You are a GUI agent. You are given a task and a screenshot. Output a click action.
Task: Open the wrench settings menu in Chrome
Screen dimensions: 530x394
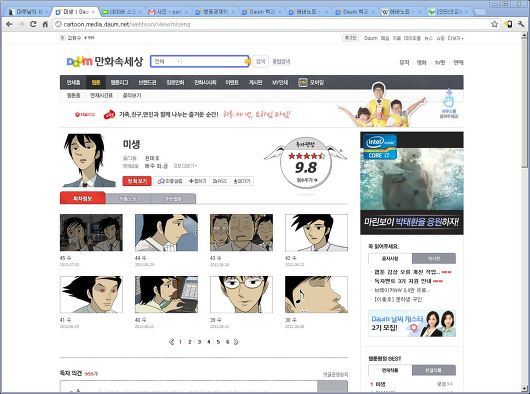pyautogui.click(x=521, y=24)
